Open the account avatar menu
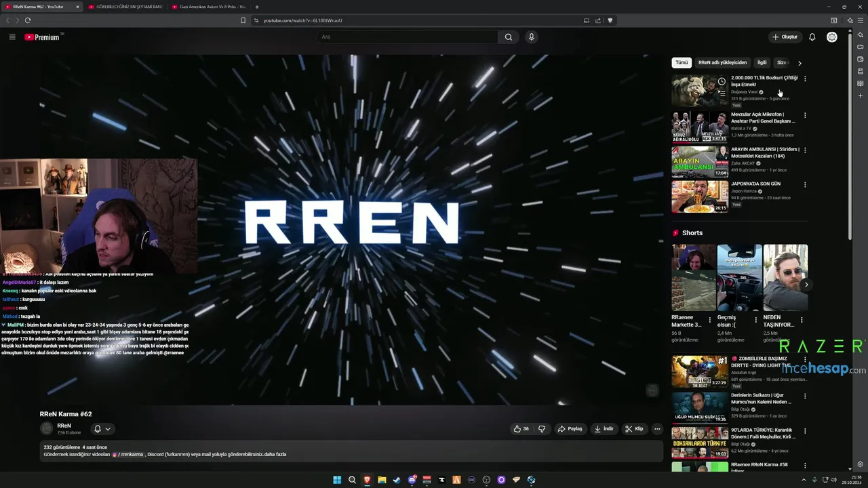This screenshot has width=868, height=488. click(x=832, y=37)
